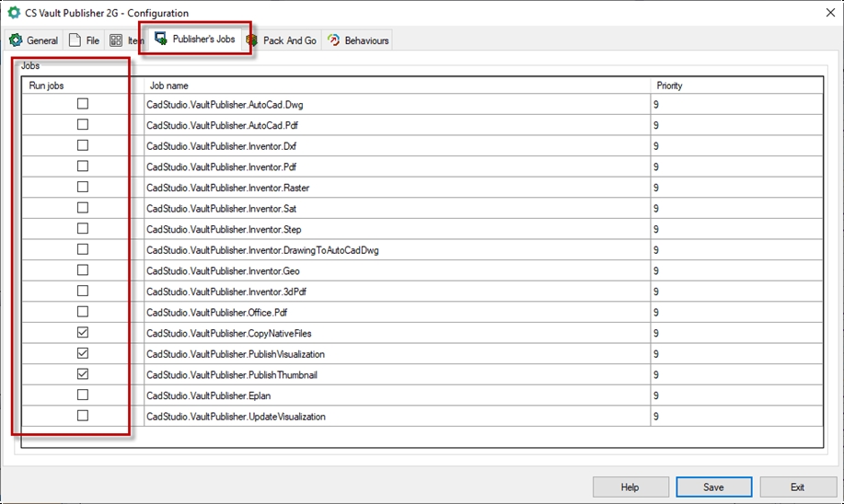Click the General tab gear icon
The height and width of the screenshot is (504, 844).
16,40
